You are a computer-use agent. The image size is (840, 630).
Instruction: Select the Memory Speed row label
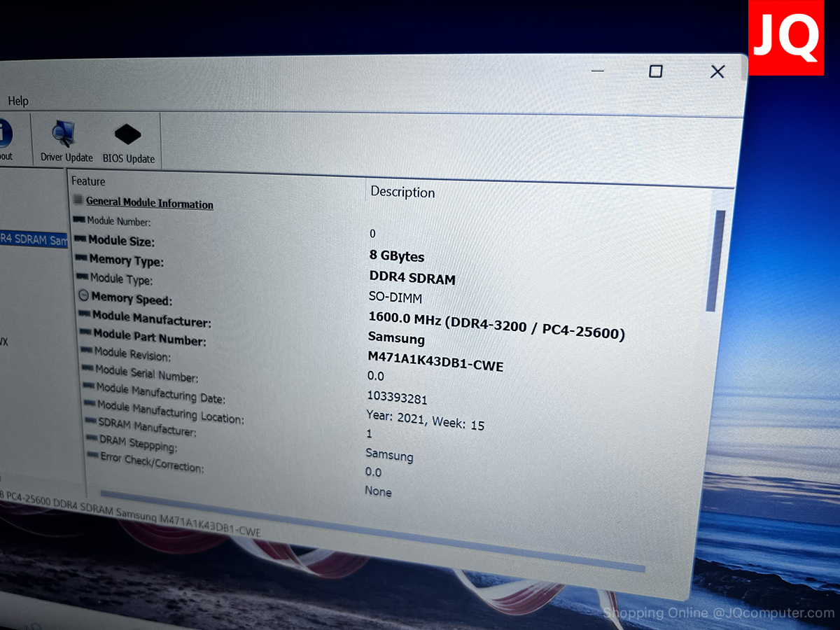point(132,299)
